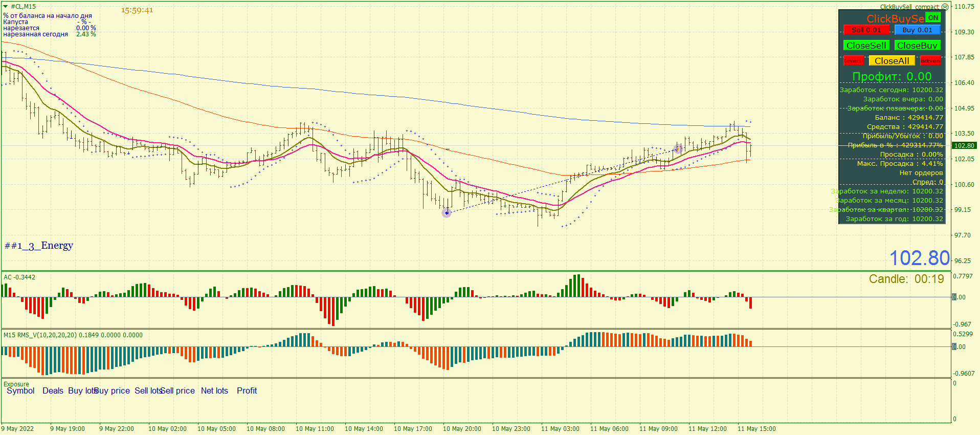Click the 99.15 price axis label
The height and width of the screenshot is (435, 980).
pos(963,210)
